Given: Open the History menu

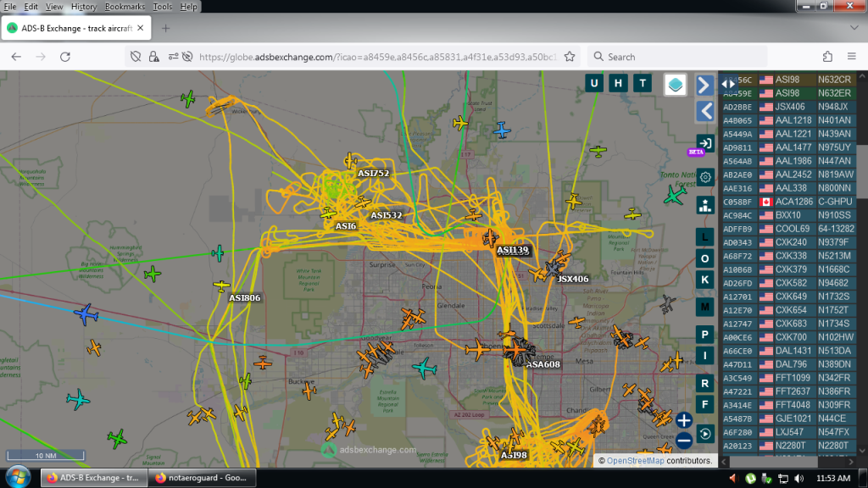Looking at the screenshot, I should pos(84,7).
